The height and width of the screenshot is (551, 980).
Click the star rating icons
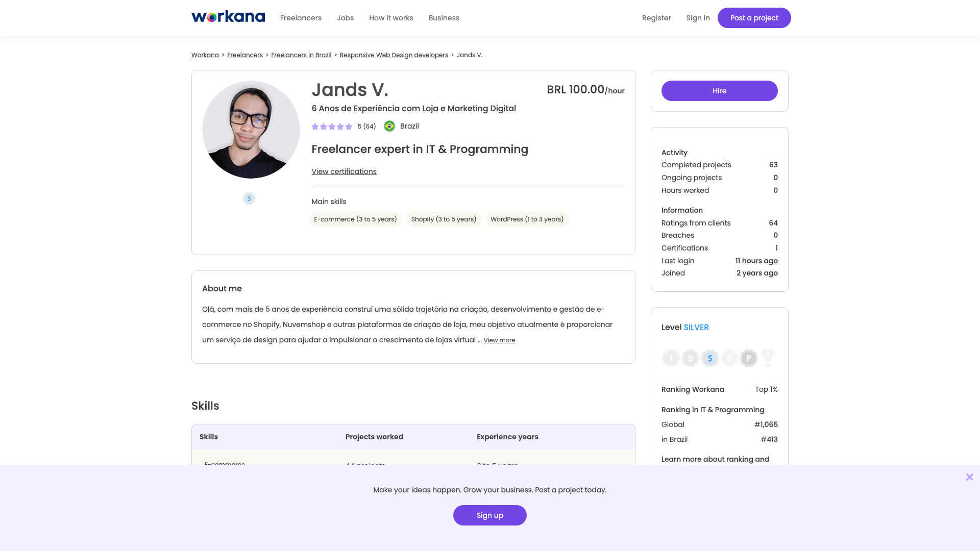pyautogui.click(x=332, y=127)
